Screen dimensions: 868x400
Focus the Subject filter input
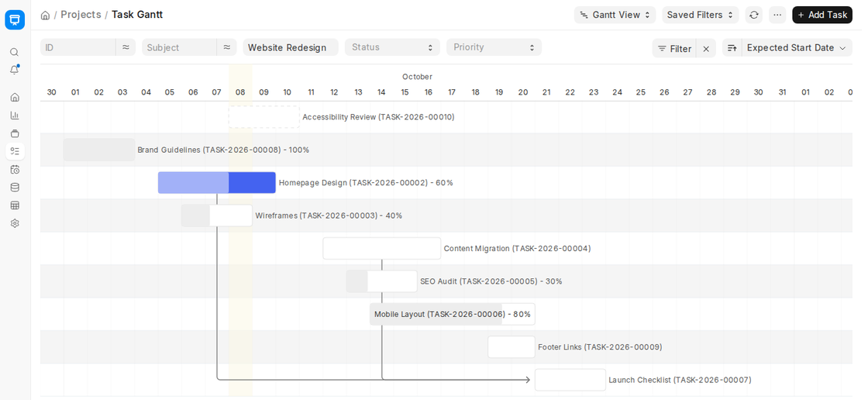[179, 47]
